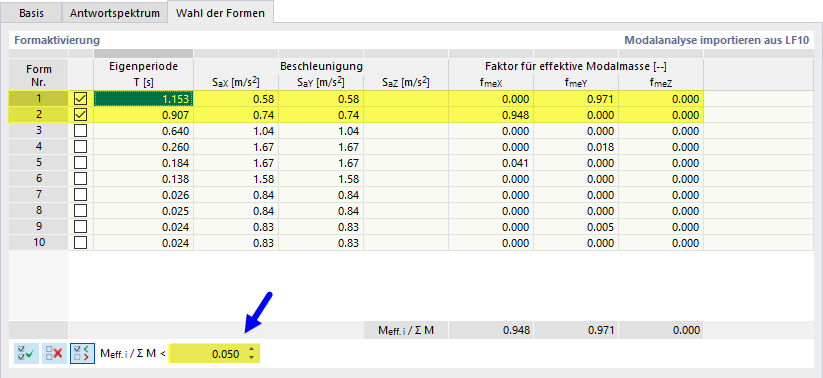Enable the checkbox for mode 8
The image size is (823, 378).
[81, 211]
